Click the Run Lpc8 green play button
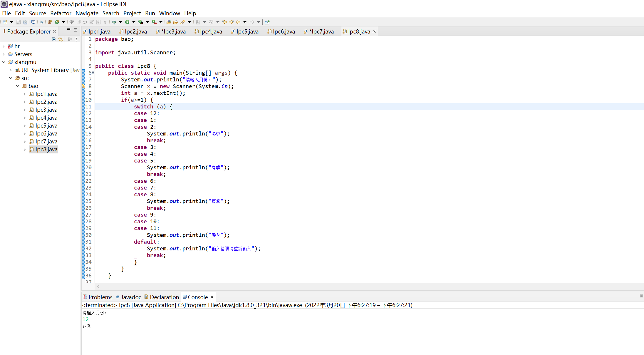 point(127,22)
